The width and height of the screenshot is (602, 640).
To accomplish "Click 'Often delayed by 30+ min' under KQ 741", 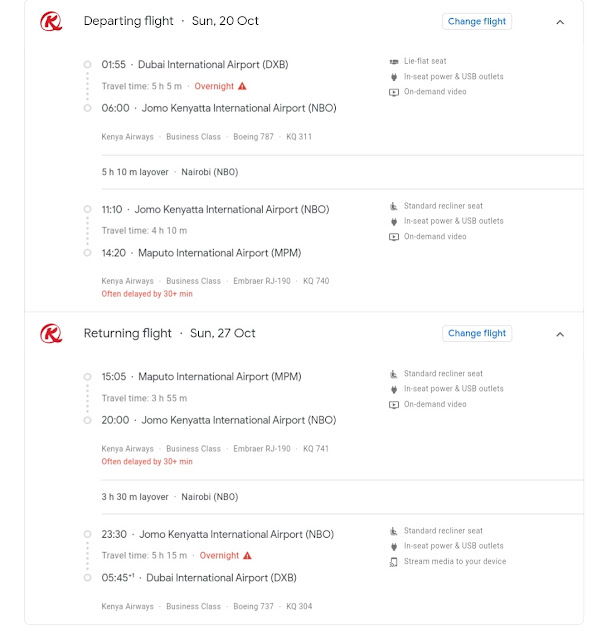I will pyautogui.click(x=147, y=462).
